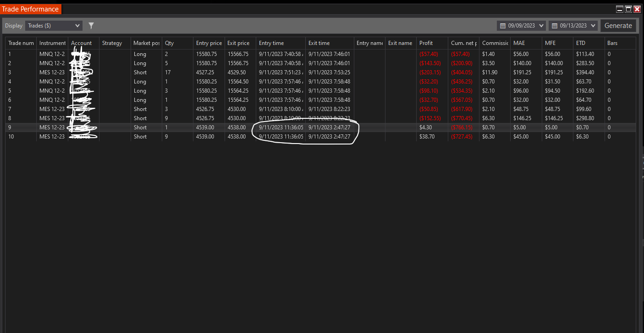Viewport: 644px width, 333px height.
Task: Click cumulative profit ($727.45) in trade 10
Action: [x=462, y=137]
